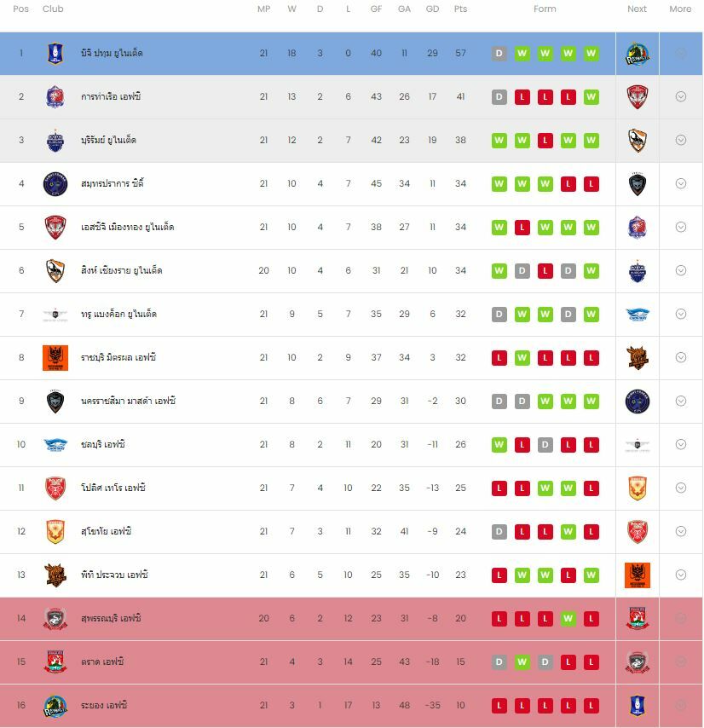Click the Buriram United club logo

tap(55, 141)
